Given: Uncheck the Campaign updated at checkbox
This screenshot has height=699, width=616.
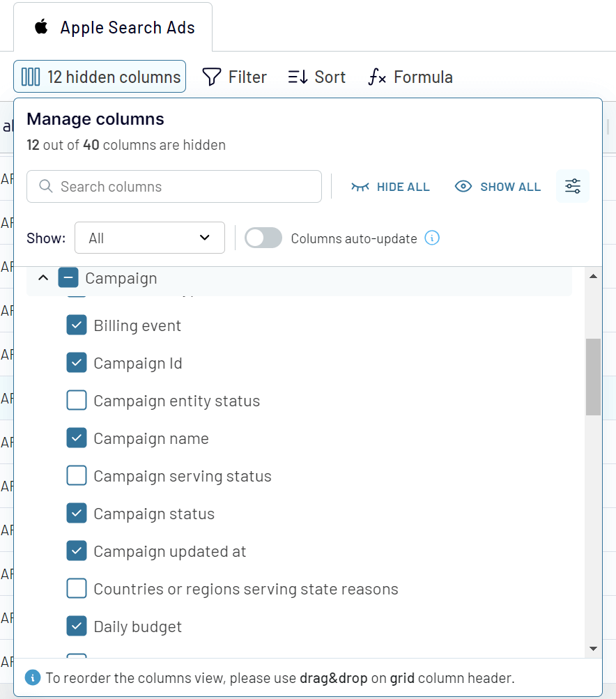Looking at the screenshot, I should coord(77,551).
